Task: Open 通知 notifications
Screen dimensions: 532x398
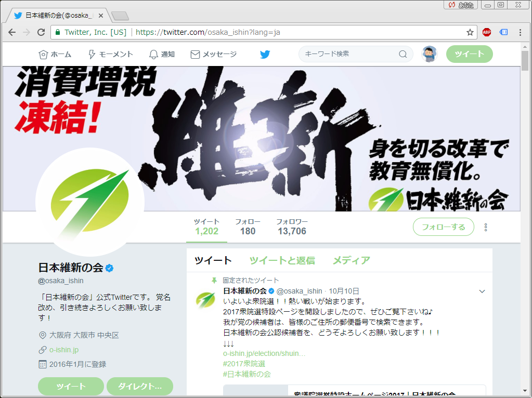Action: 162,54
